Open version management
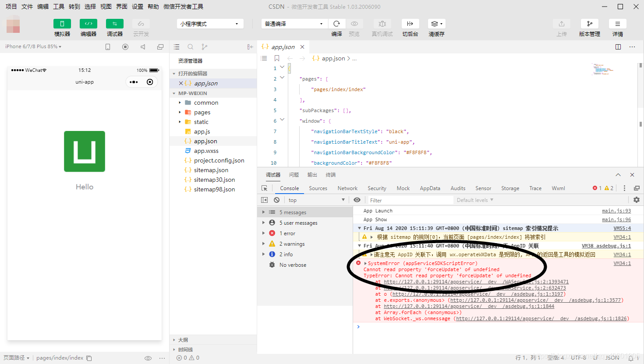 point(590,24)
